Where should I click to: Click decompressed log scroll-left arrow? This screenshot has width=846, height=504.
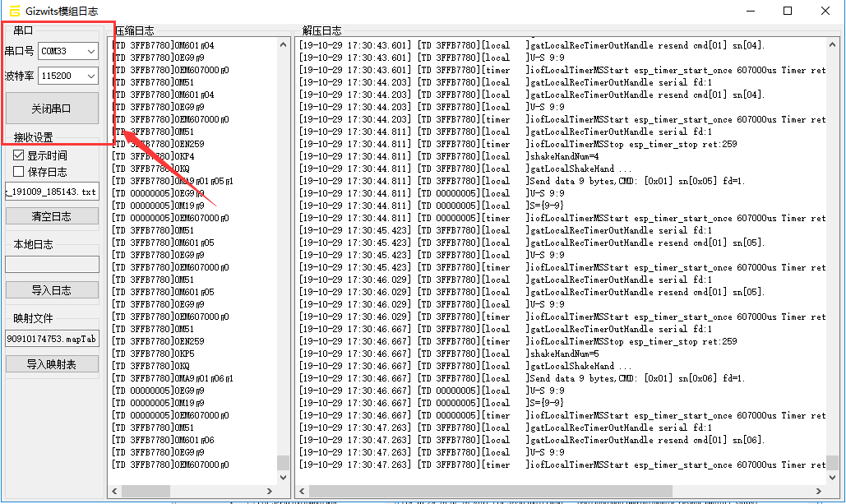click(302, 492)
